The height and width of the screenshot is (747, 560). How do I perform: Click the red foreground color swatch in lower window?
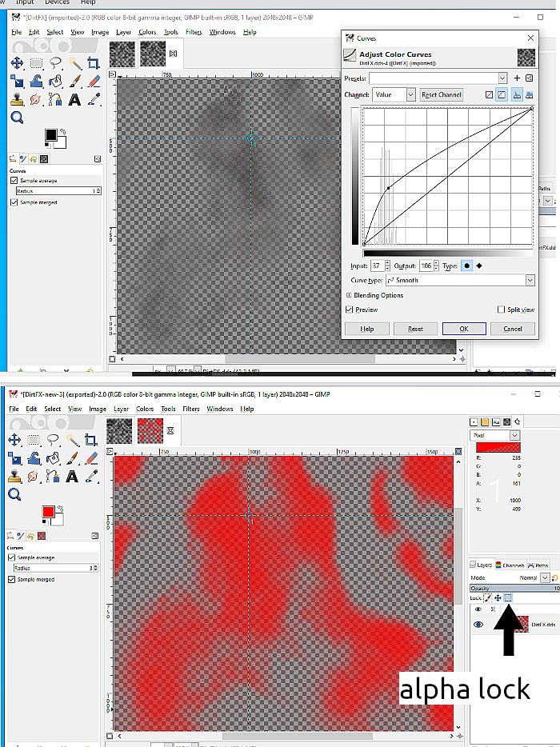point(48,512)
